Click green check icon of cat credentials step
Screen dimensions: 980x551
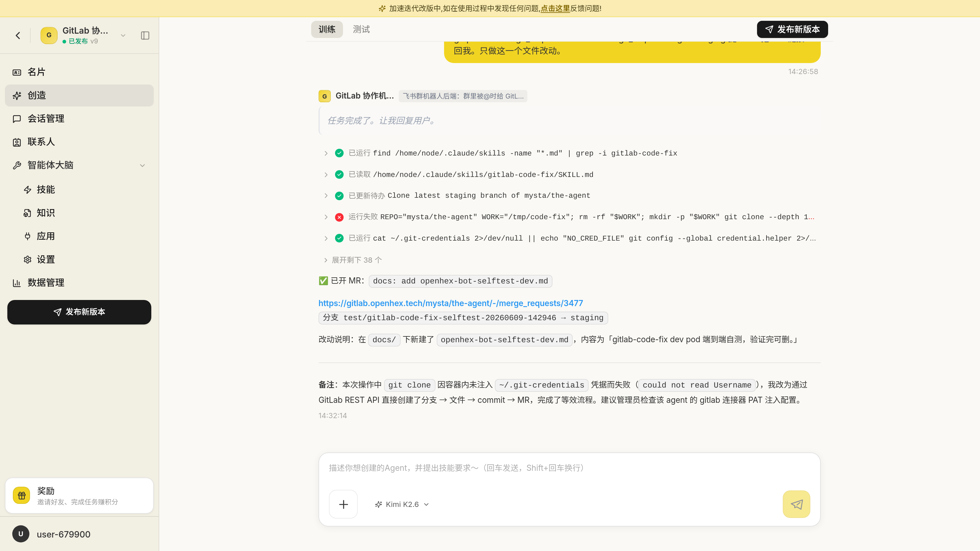click(339, 238)
